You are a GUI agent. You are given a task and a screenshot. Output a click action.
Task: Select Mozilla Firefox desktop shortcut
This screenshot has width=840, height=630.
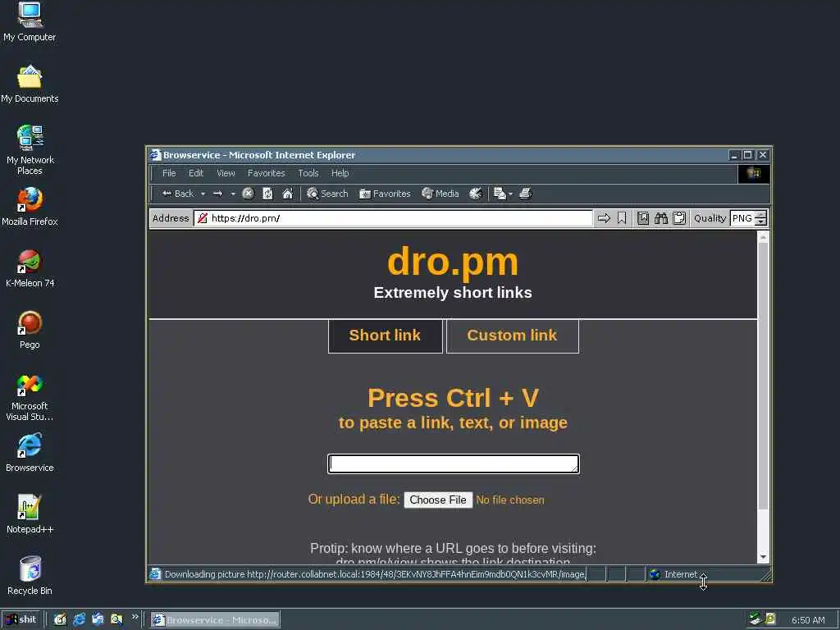pyautogui.click(x=30, y=206)
